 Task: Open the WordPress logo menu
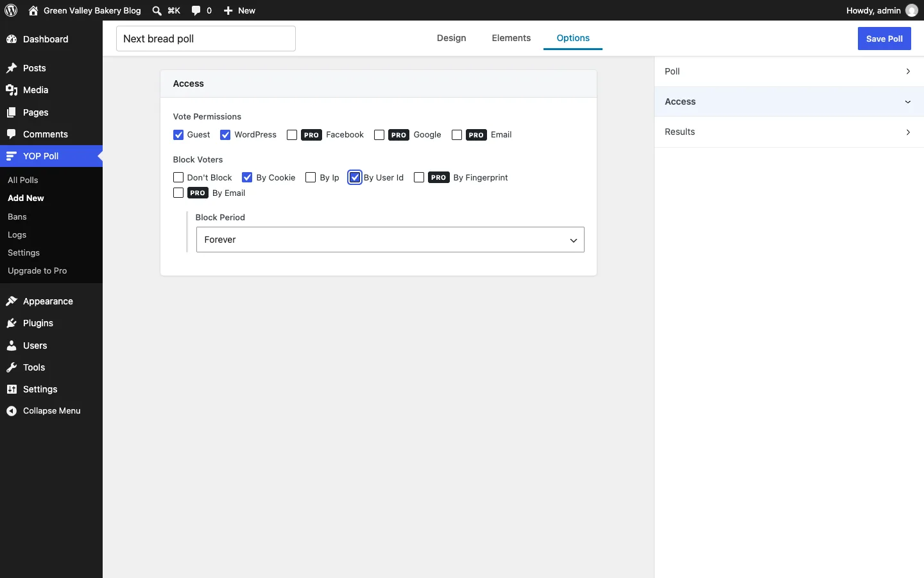coord(11,10)
